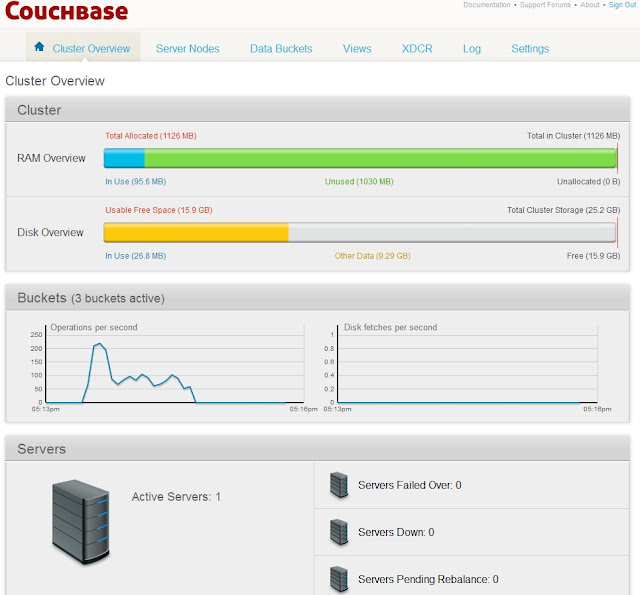640x595 pixels.
Task: Click the In Use (95.6 MB) label
Action: [x=136, y=182]
